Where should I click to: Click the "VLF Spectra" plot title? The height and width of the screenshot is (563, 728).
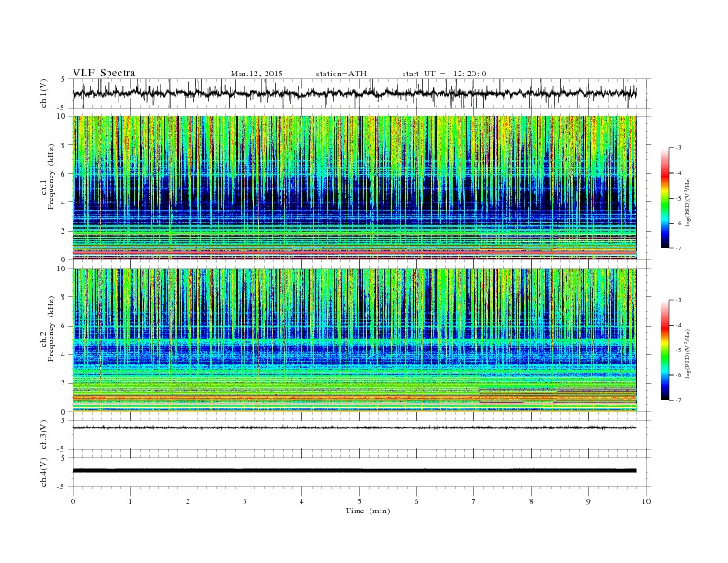pos(104,73)
